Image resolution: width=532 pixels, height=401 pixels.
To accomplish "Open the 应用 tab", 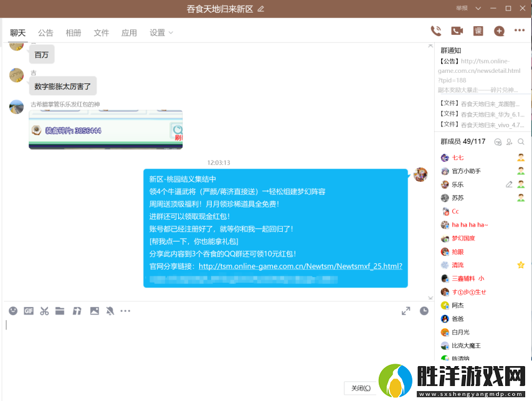I will click(x=129, y=32).
